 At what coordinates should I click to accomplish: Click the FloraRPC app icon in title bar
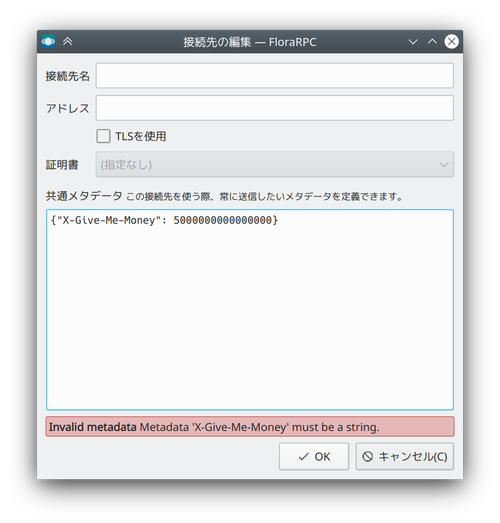[48, 41]
